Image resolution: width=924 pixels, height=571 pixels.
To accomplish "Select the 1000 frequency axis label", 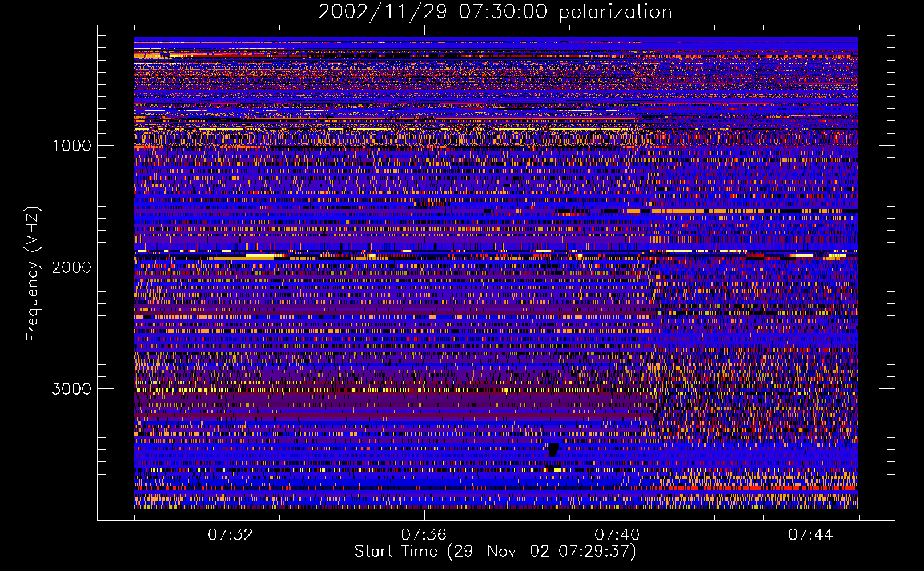I will coord(71,146).
